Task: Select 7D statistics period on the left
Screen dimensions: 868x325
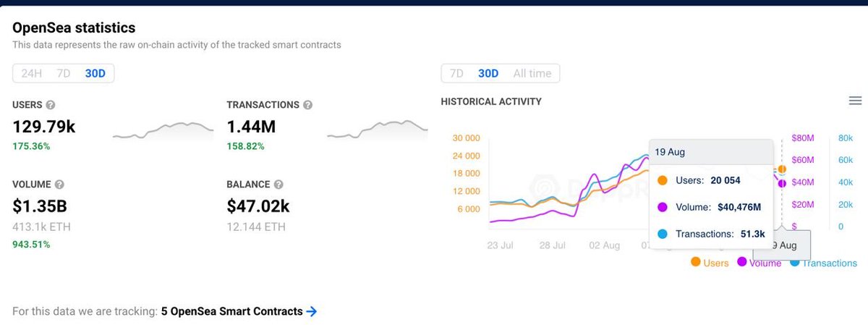Action: (x=64, y=73)
